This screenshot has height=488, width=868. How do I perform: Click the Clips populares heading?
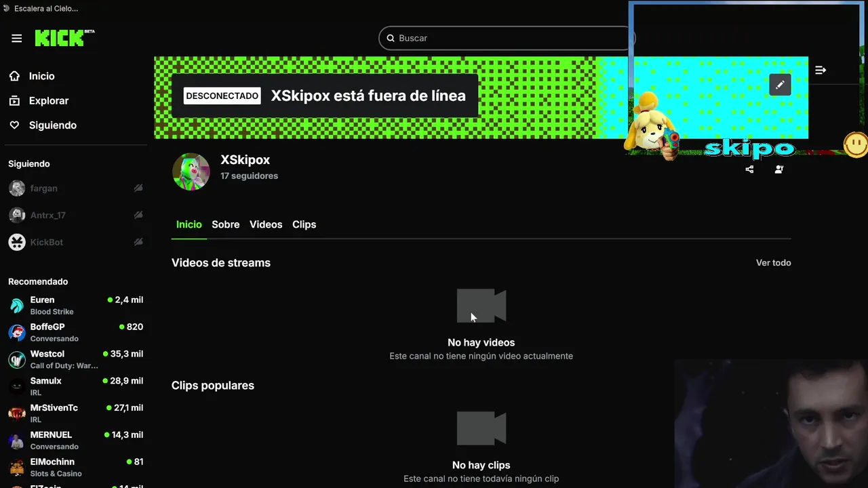213,386
